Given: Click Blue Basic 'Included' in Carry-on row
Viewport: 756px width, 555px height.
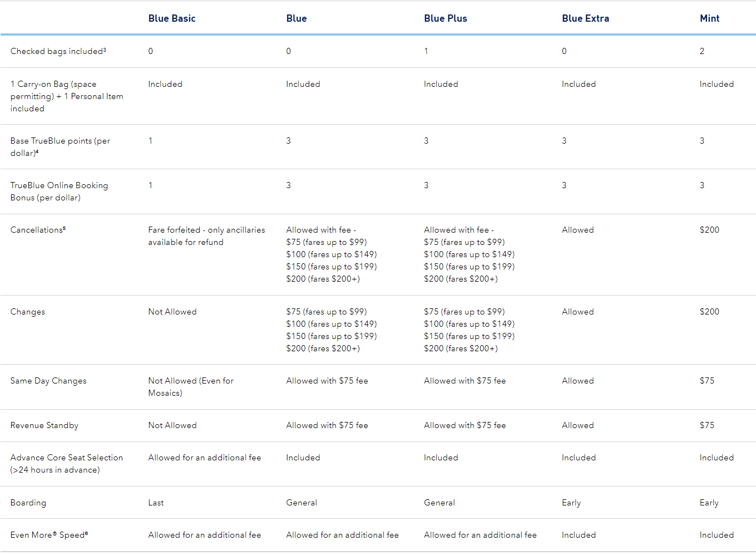Looking at the screenshot, I should pyautogui.click(x=165, y=84).
